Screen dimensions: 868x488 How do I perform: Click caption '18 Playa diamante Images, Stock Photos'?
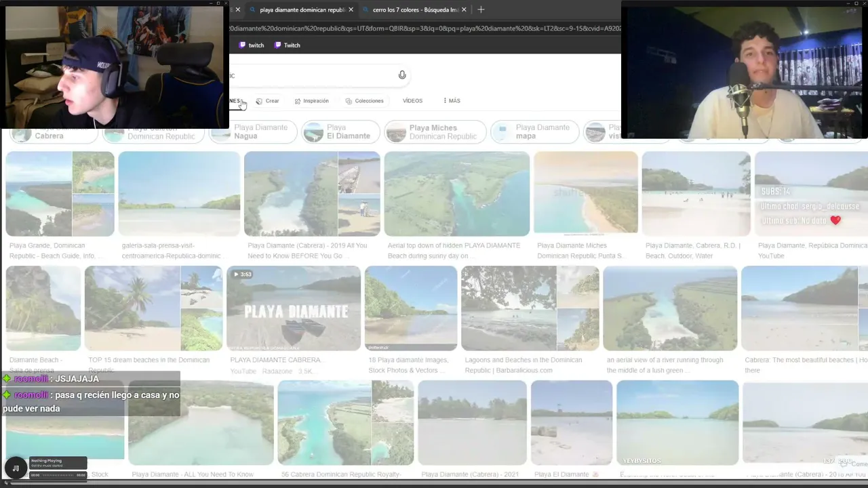tap(408, 365)
